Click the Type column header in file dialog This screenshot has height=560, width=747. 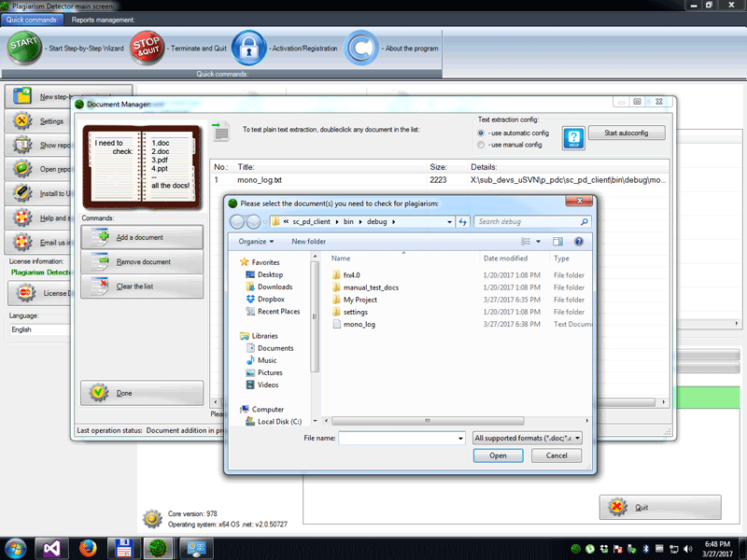click(x=561, y=259)
